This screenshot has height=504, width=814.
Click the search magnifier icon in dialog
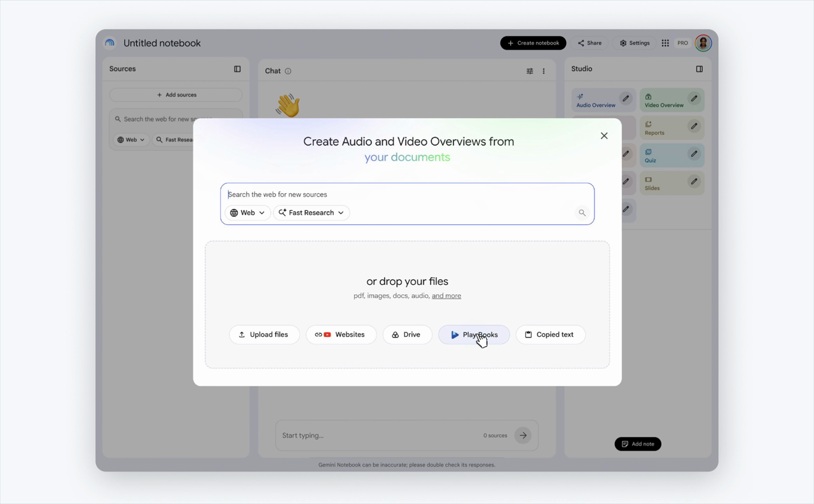(x=582, y=213)
